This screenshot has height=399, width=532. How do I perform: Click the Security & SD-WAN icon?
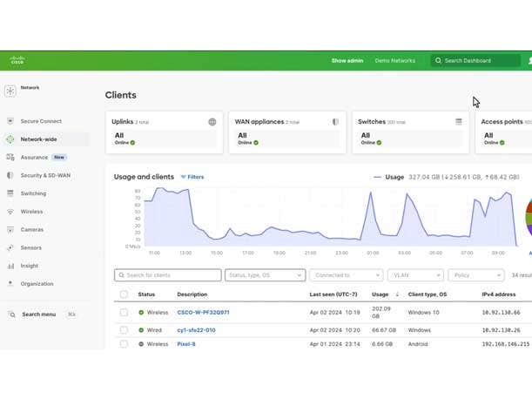tap(10, 175)
